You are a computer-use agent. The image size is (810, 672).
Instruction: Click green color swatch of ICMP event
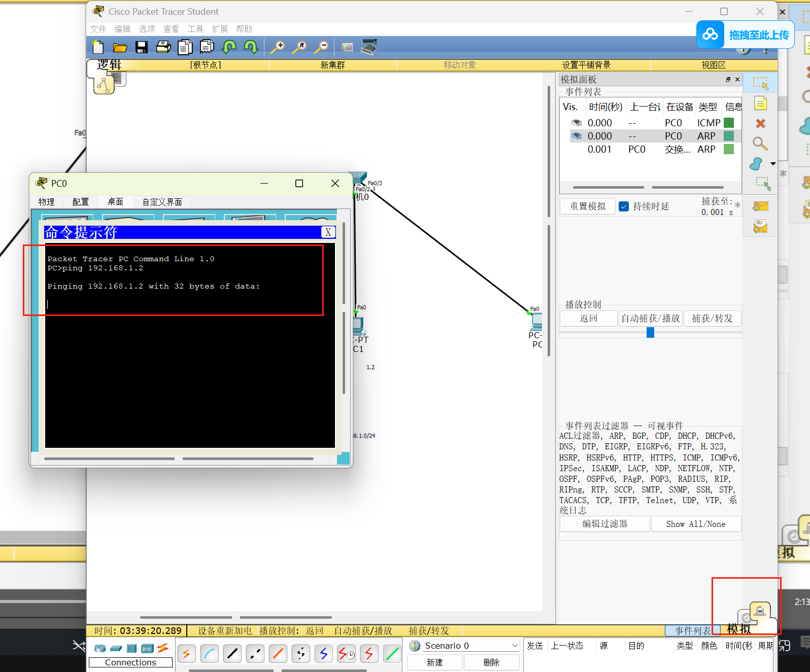[729, 123]
